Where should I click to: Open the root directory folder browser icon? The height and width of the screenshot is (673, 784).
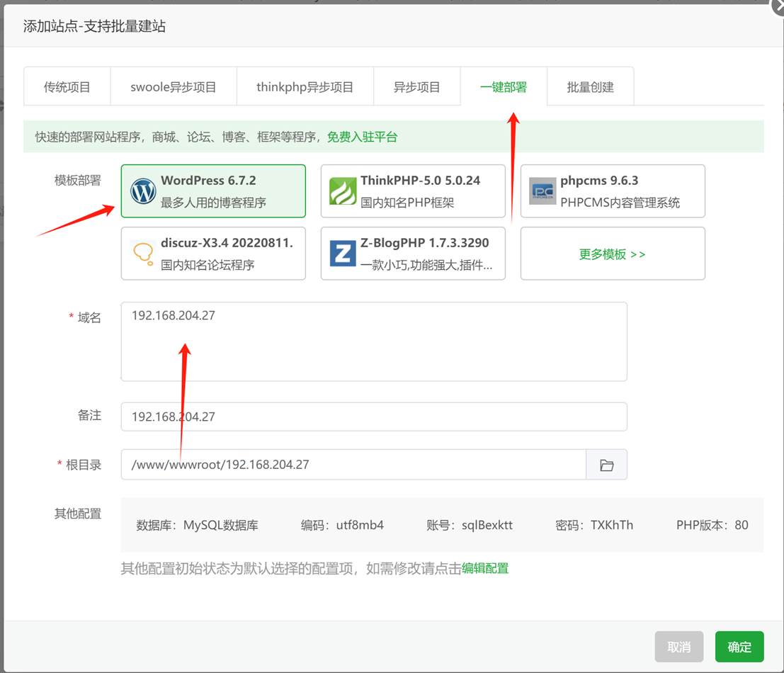(606, 465)
